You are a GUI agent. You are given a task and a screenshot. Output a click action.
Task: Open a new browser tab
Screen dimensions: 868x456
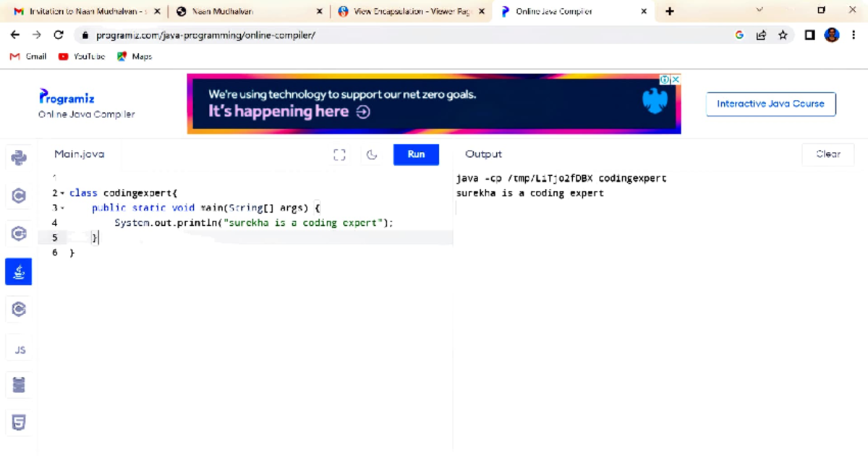click(x=670, y=11)
